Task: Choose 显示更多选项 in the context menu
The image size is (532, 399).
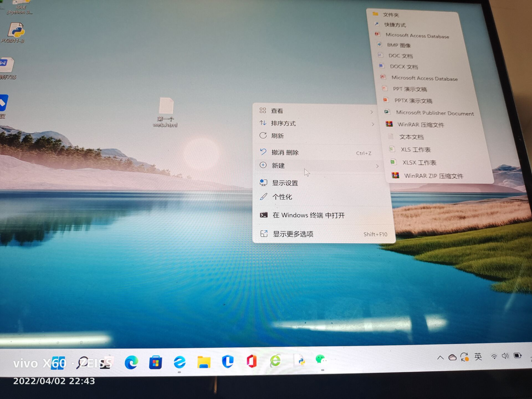Action: click(x=325, y=234)
